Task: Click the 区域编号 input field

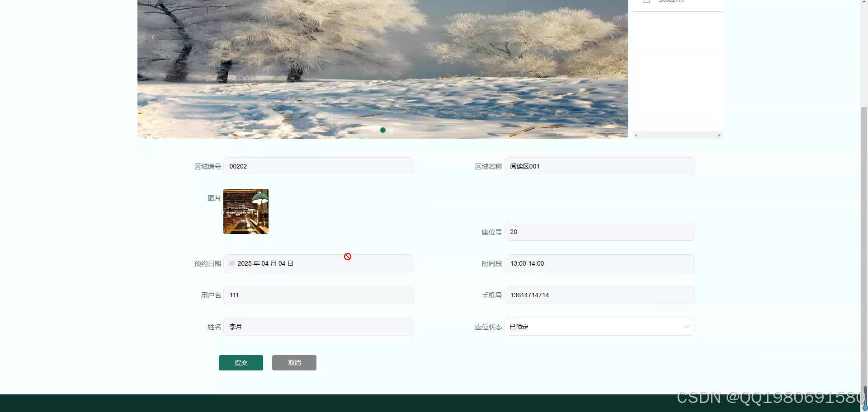Action: tap(319, 166)
